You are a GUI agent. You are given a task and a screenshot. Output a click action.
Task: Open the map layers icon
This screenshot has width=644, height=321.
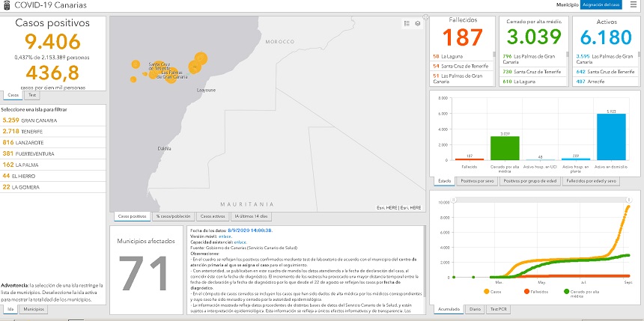click(x=417, y=23)
